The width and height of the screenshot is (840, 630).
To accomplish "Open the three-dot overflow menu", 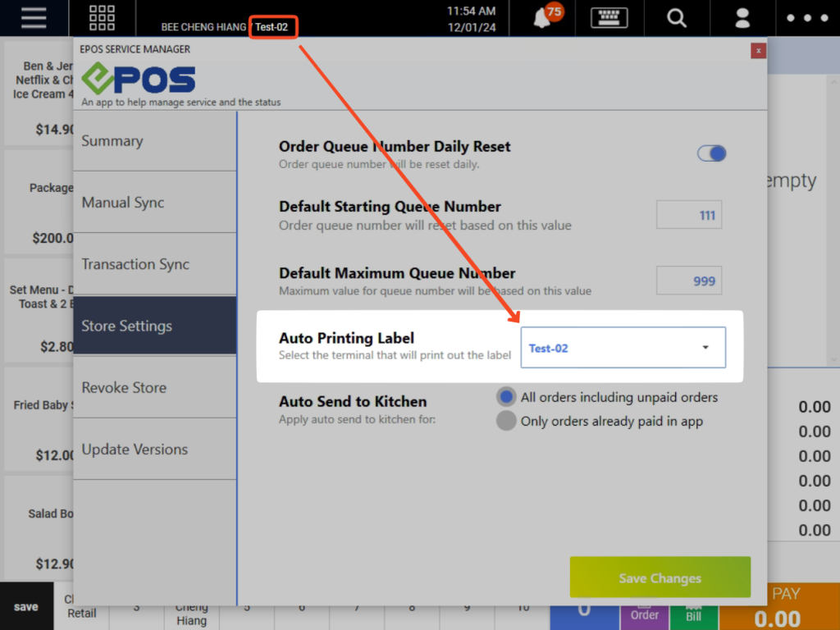I will [x=806, y=18].
